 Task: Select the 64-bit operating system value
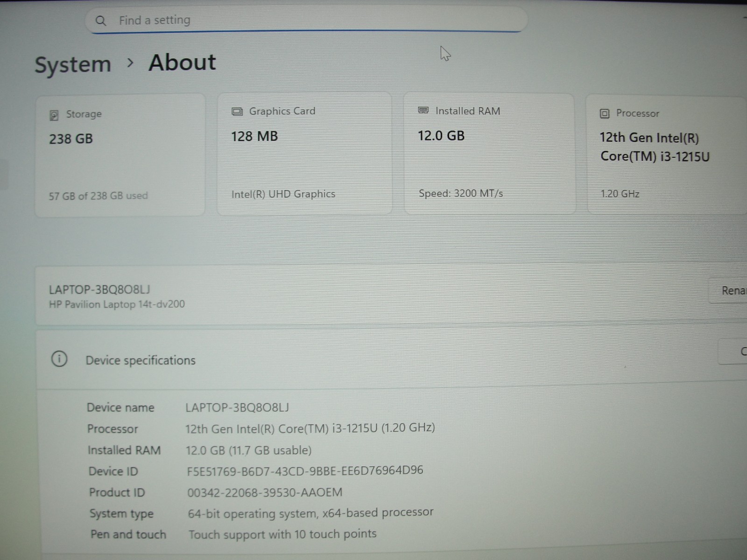310,513
